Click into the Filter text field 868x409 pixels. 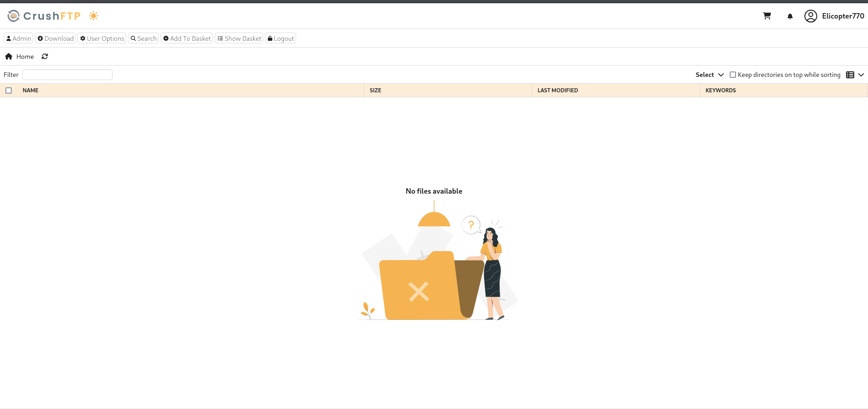coord(67,75)
